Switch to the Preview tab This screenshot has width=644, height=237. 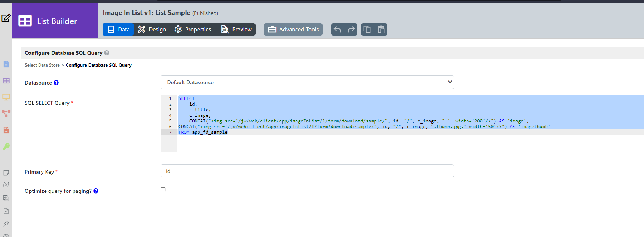[236, 29]
